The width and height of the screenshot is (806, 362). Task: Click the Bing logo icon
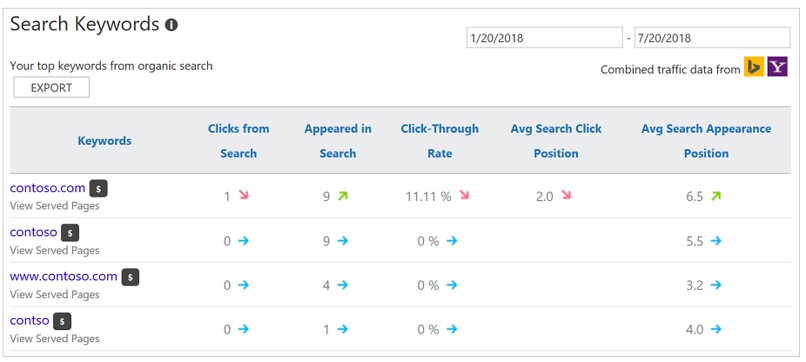coord(754,67)
